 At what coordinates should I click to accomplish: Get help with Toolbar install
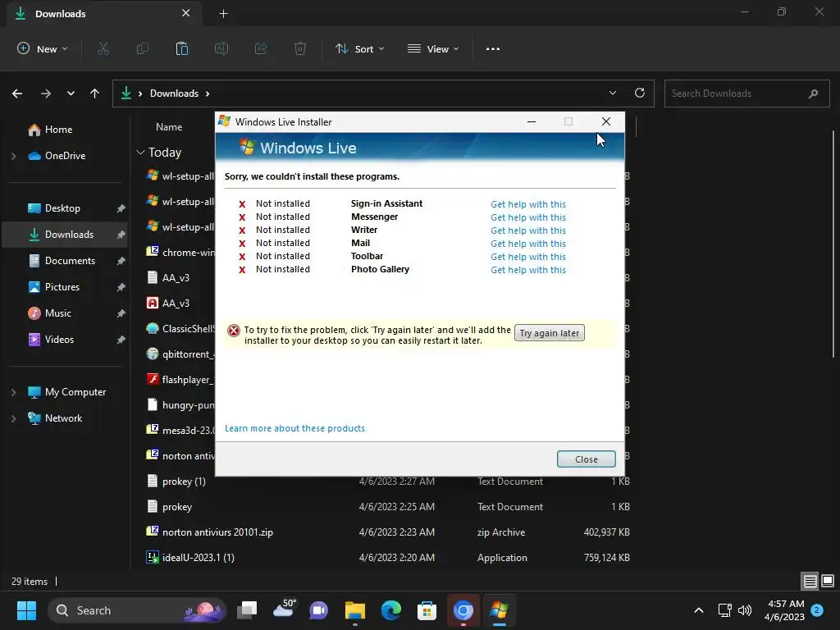[528, 257]
